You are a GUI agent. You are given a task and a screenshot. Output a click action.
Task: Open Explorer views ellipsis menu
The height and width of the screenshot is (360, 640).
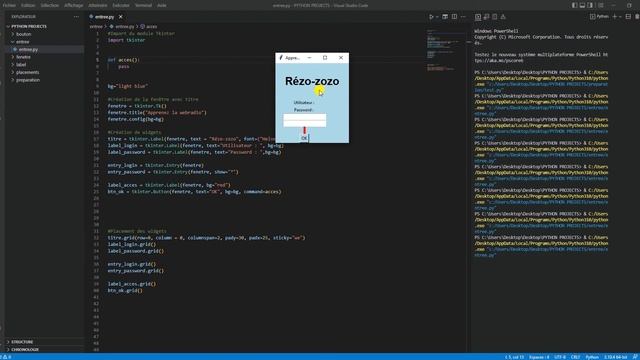tap(76, 17)
